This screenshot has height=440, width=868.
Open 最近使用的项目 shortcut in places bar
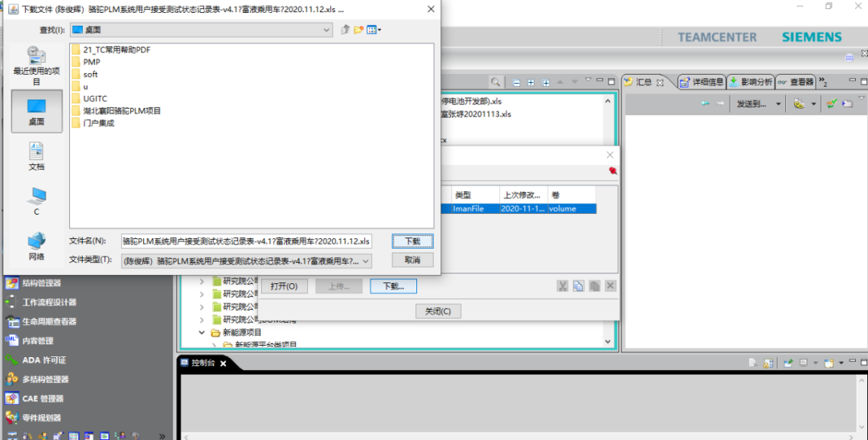point(36,65)
